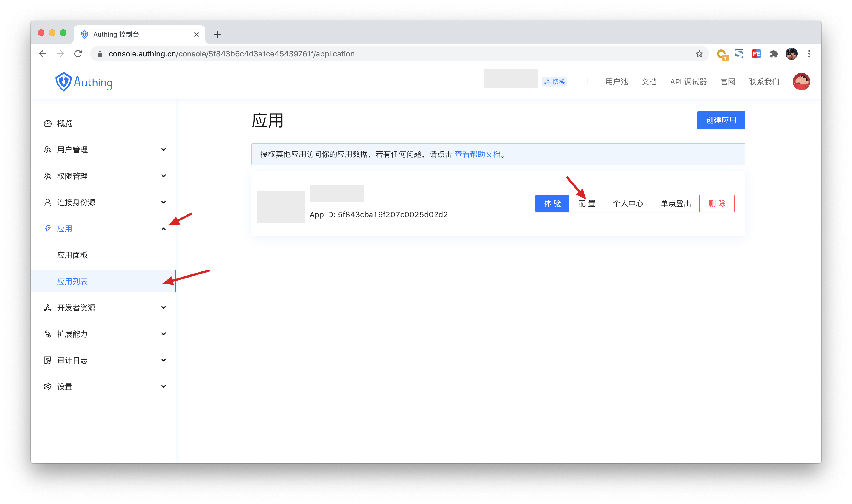This screenshot has width=852, height=504.
Task: Open a new browser tab
Action: pos(217,35)
